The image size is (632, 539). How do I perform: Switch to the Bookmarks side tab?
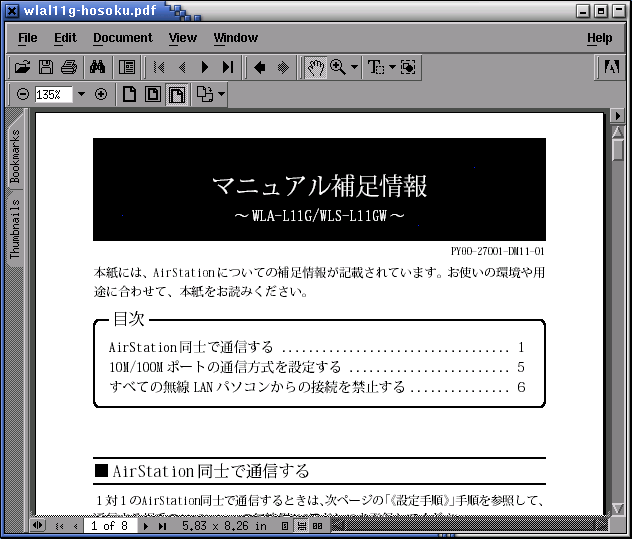[15, 156]
